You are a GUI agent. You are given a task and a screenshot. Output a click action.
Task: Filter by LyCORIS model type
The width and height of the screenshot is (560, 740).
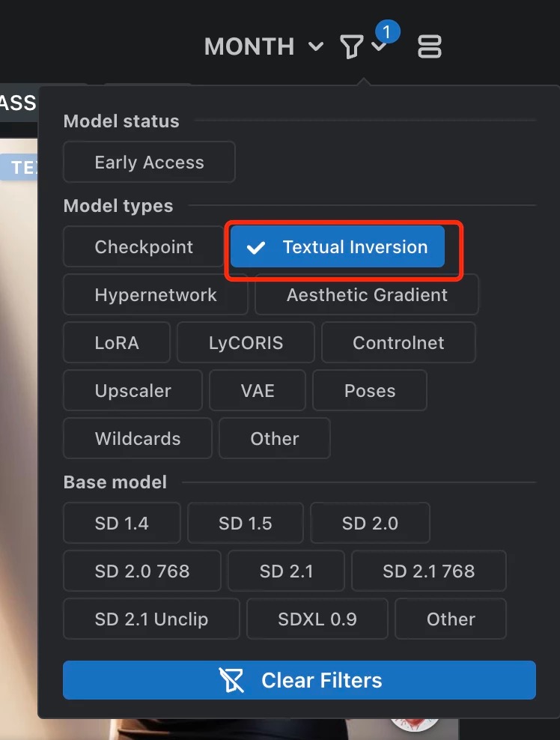pos(246,343)
